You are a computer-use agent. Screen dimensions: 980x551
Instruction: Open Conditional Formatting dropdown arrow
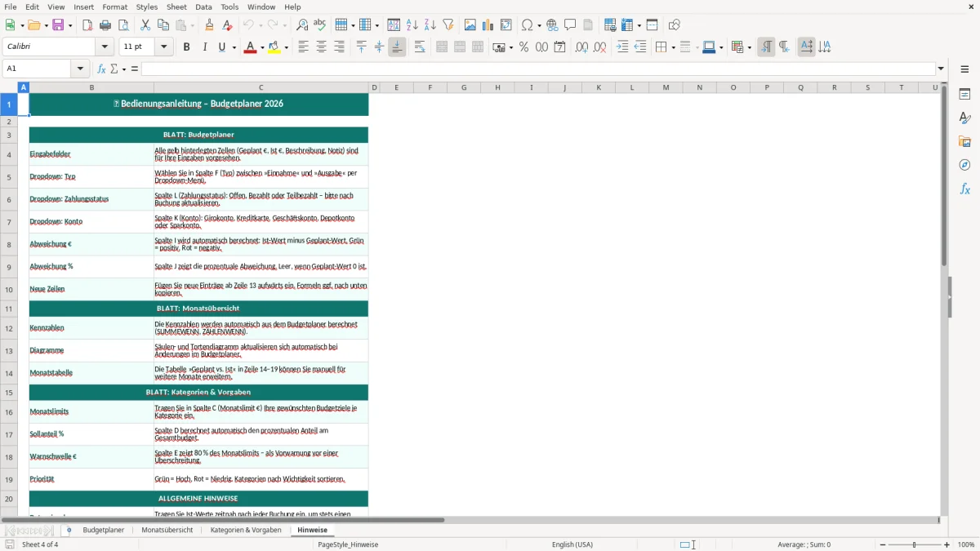[x=749, y=47]
